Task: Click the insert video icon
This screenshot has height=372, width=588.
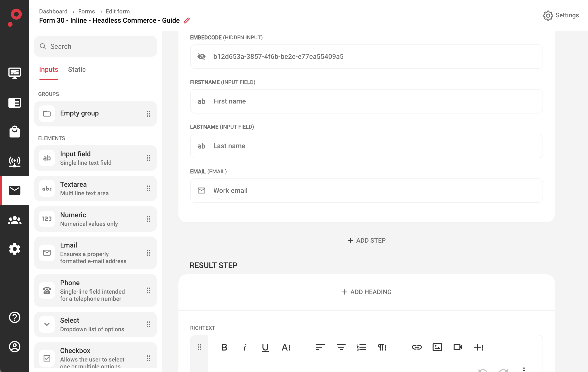Action: click(457, 347)
